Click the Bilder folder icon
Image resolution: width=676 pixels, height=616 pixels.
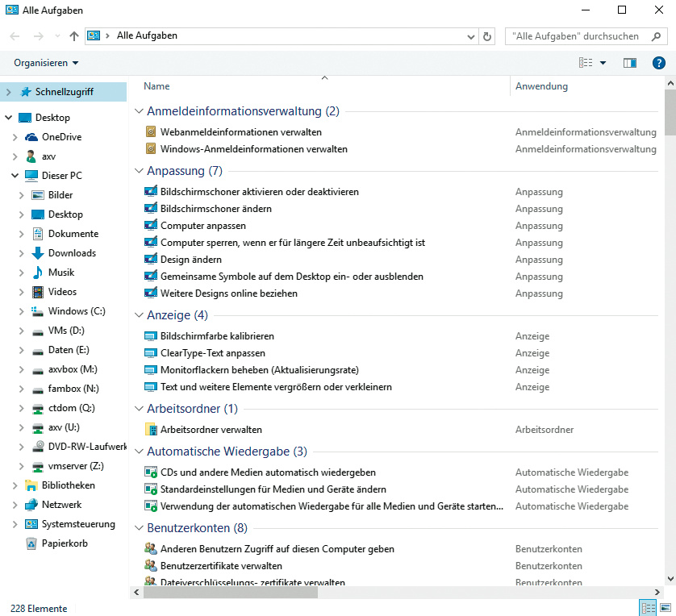coord(38,195)
